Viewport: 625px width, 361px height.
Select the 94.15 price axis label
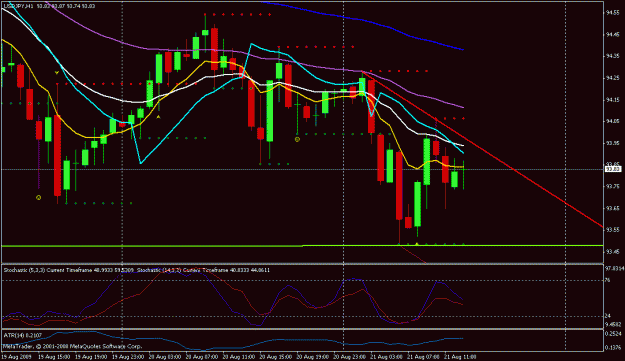612,100
